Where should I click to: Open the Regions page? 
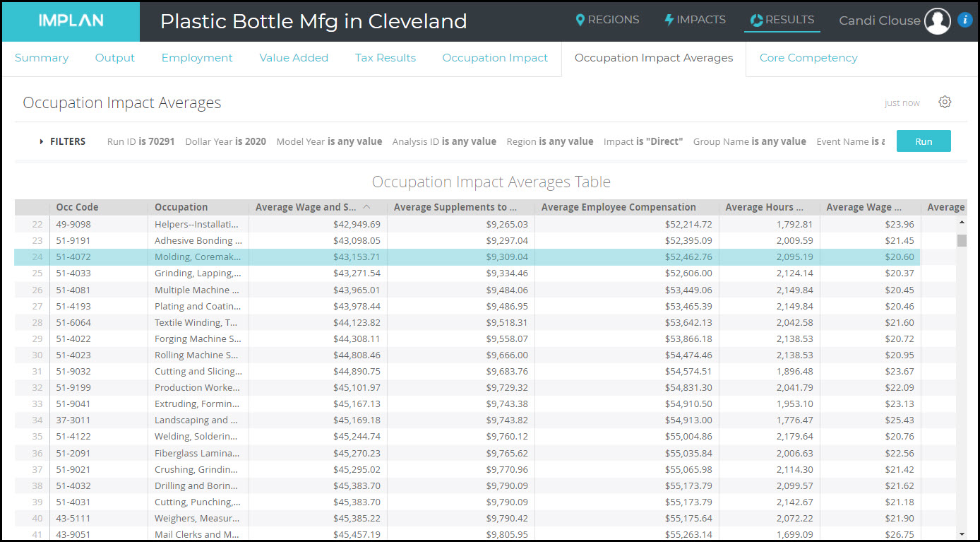pos(607,20)
